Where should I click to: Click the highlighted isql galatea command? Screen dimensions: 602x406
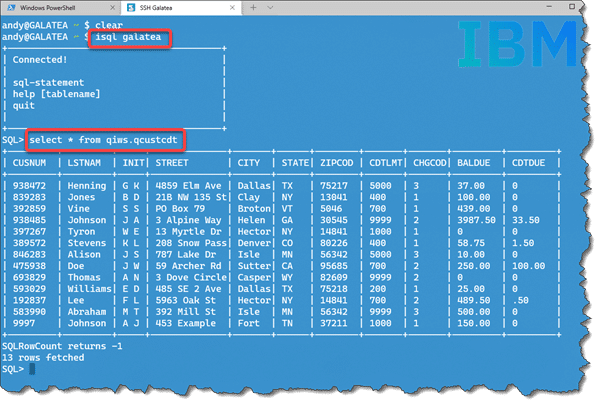(x=128, y=38)
